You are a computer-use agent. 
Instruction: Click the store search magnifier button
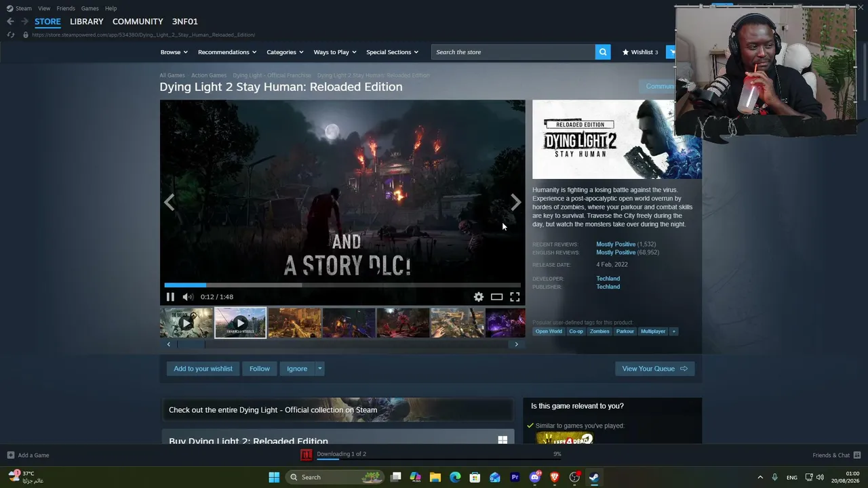603,52
